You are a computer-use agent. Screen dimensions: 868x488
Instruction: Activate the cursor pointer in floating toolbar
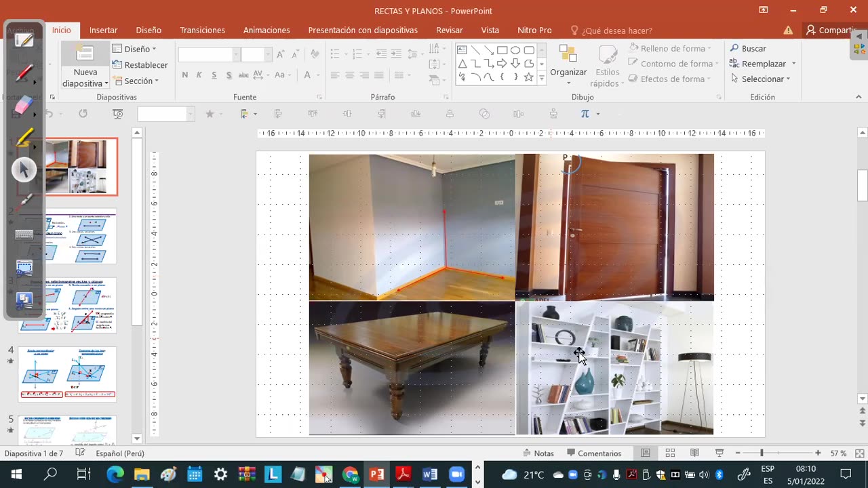[x=24, y=169]
